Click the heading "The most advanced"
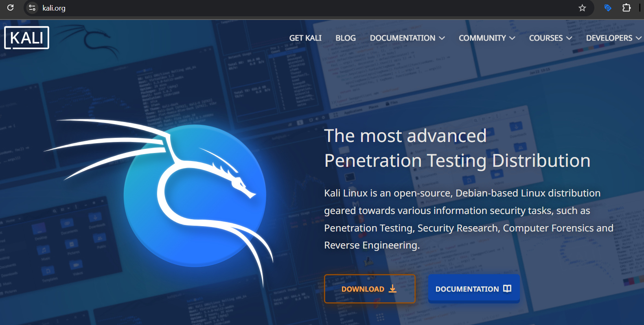644x325 pixels. coord(405,136)
